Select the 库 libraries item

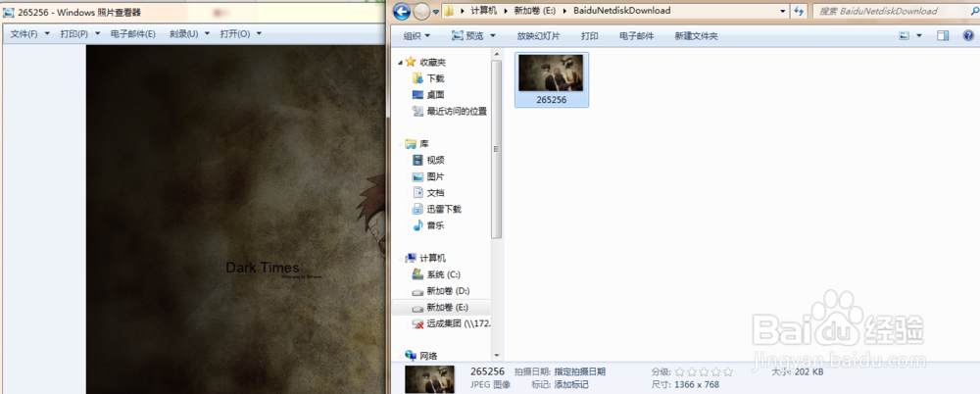click(x=424, y=144)
